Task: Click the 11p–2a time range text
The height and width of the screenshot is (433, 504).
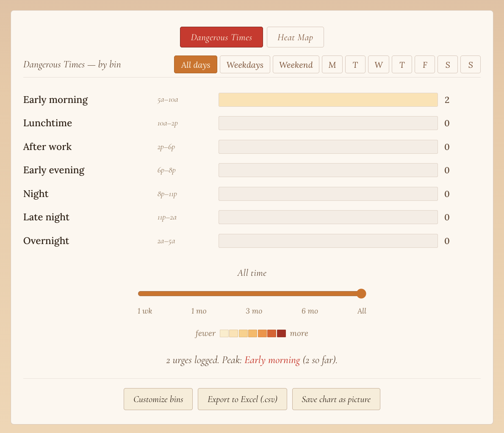Action: pos(167,218)
